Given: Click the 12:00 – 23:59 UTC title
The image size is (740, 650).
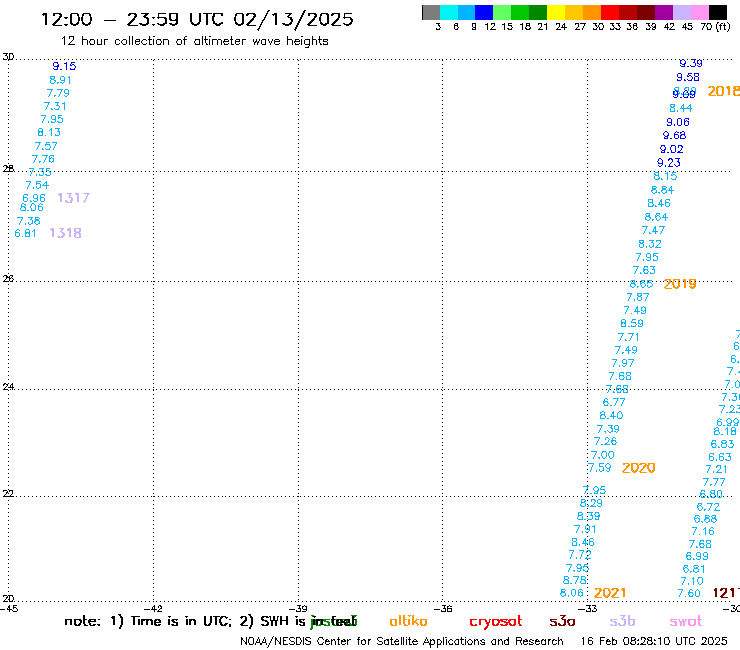Looking at the screenshot, I should pos(197,19).
